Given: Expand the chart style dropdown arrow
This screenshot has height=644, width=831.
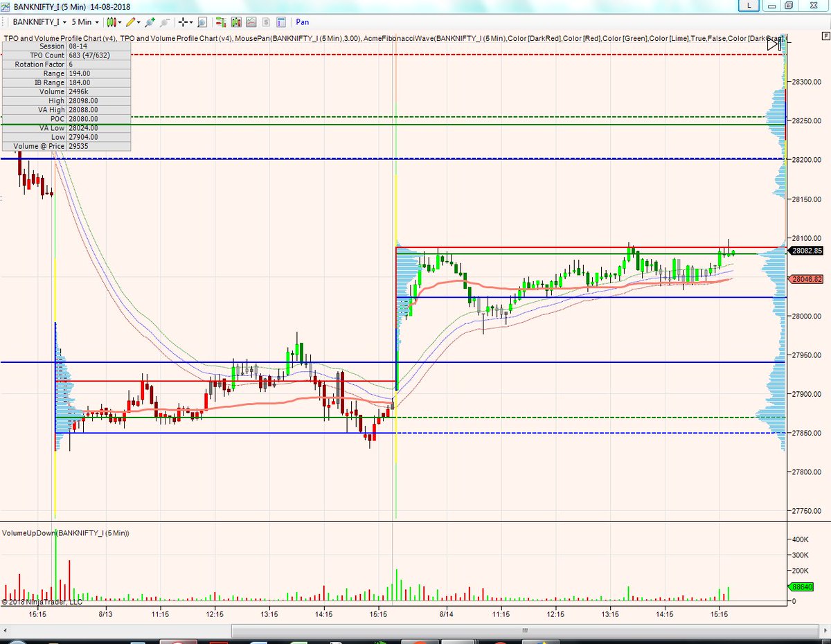Looking at the screenshot, I should point(120,22).
